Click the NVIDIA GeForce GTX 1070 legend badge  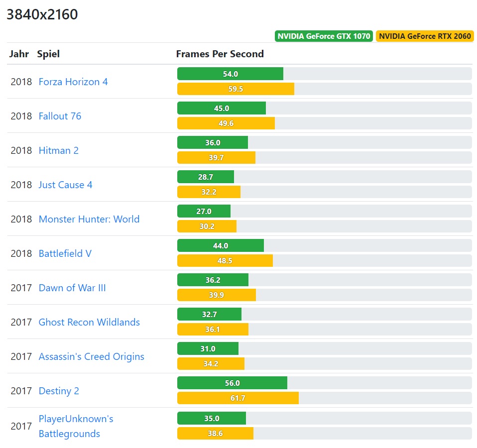point(324,36)
